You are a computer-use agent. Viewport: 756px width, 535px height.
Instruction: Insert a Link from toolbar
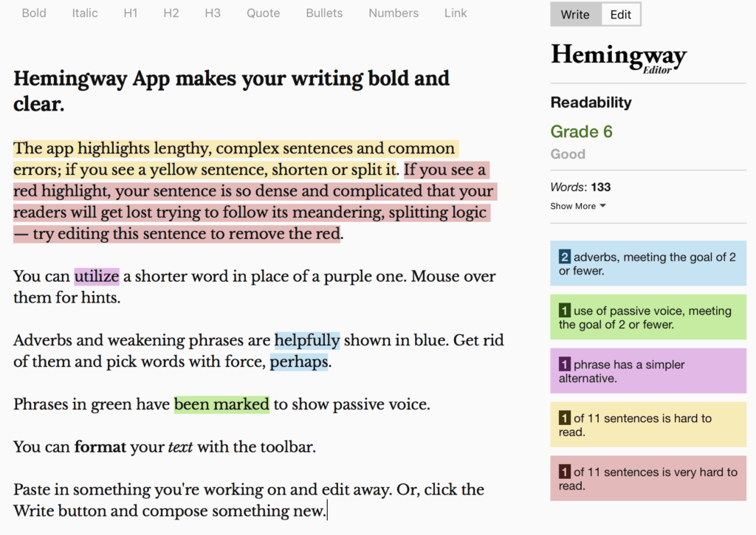[x=456, y=13]
